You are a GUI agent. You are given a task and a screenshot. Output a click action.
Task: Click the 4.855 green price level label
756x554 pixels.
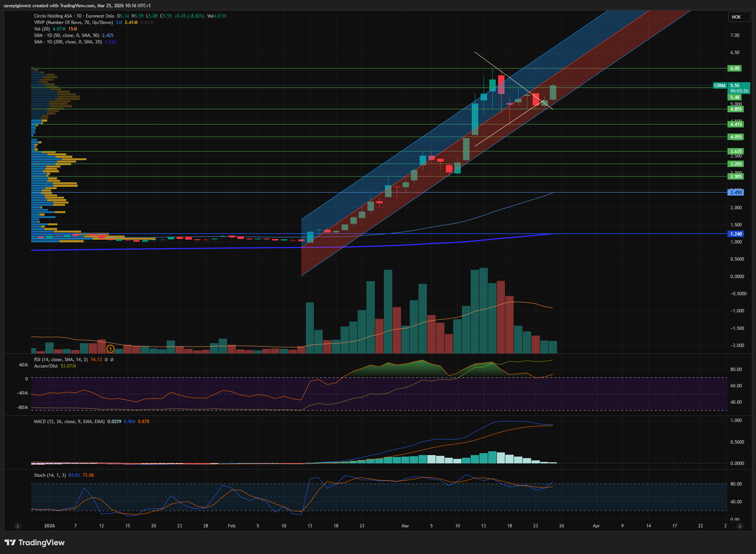736,109
